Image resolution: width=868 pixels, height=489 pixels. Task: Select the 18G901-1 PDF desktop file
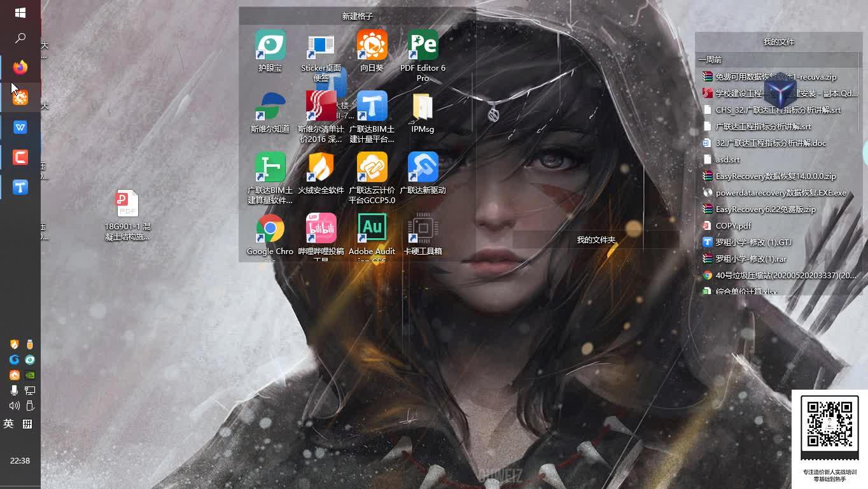click(x=127, y=215)
